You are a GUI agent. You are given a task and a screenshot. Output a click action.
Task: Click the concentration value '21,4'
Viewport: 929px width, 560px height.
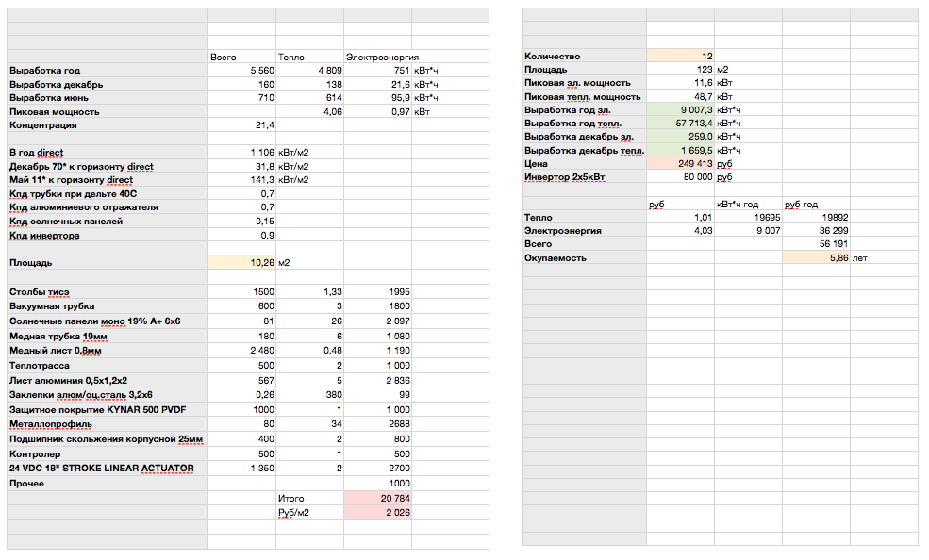click(265, 125)
